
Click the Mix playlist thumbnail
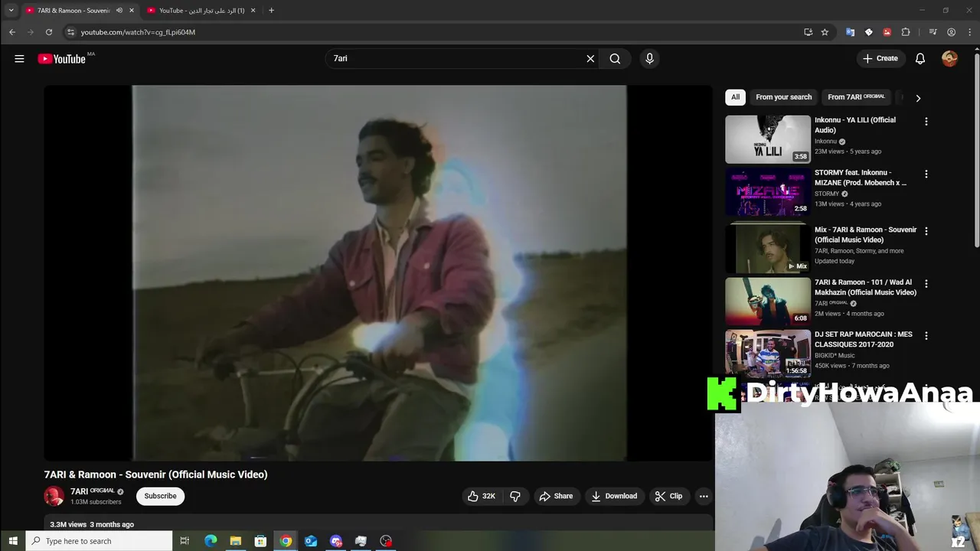(768, 249)
